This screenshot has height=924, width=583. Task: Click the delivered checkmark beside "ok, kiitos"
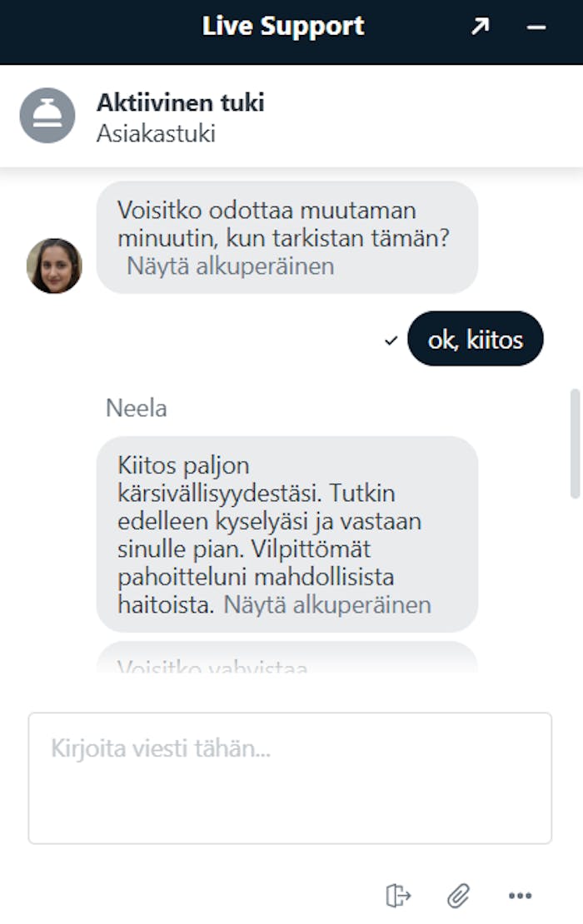[x=391, y=340]
